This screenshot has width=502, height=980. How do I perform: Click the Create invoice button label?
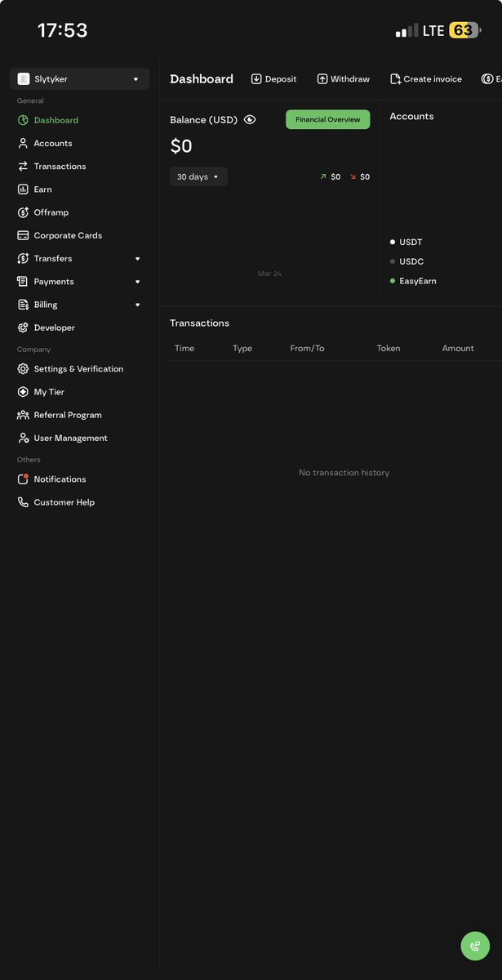click(433, 79)
